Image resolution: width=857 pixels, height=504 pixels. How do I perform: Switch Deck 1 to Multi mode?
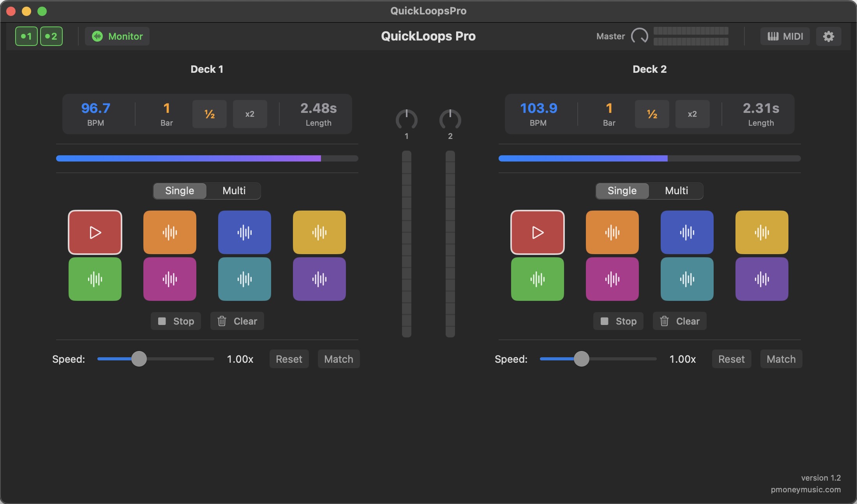[233, 191]
